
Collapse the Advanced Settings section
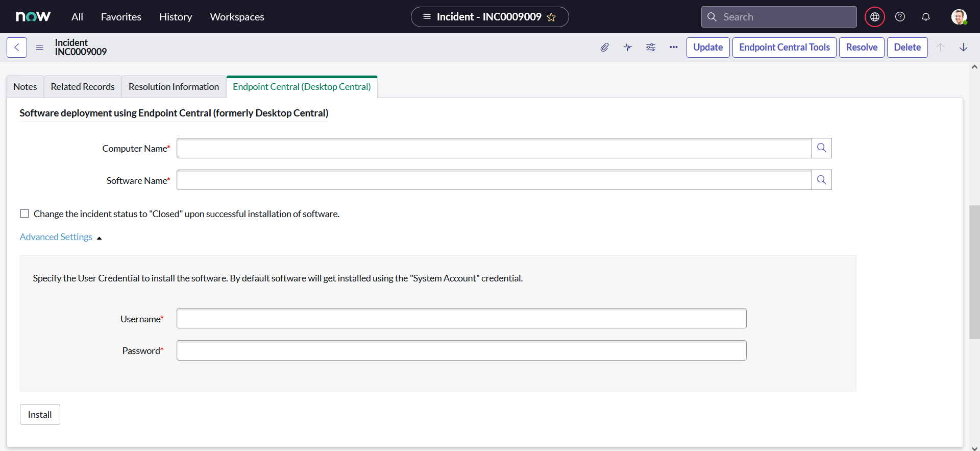click(61, 237)
